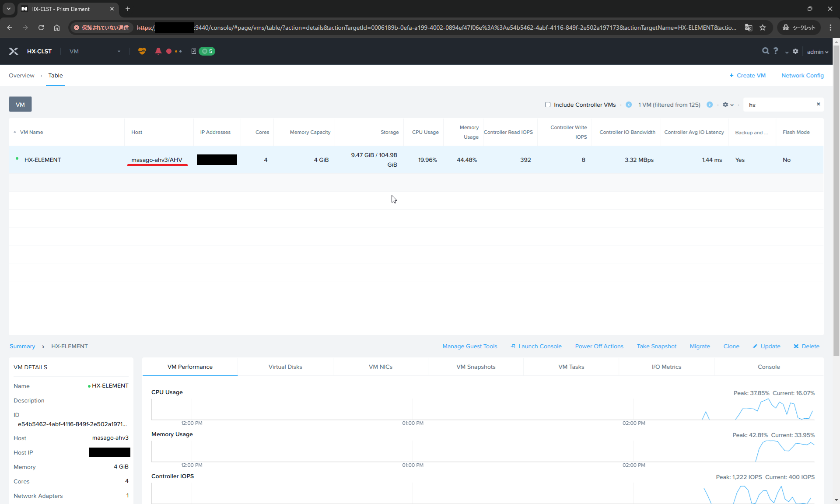This screenshot has height=504, width=840.
Task: Open Power Off Actions
Action: point(599,346)
